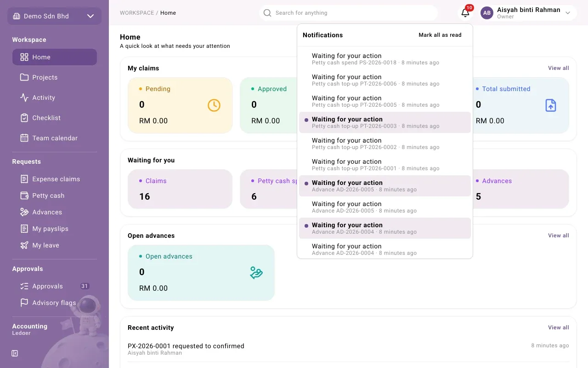Click View all in the Open advances section

[x=559, y=236]
